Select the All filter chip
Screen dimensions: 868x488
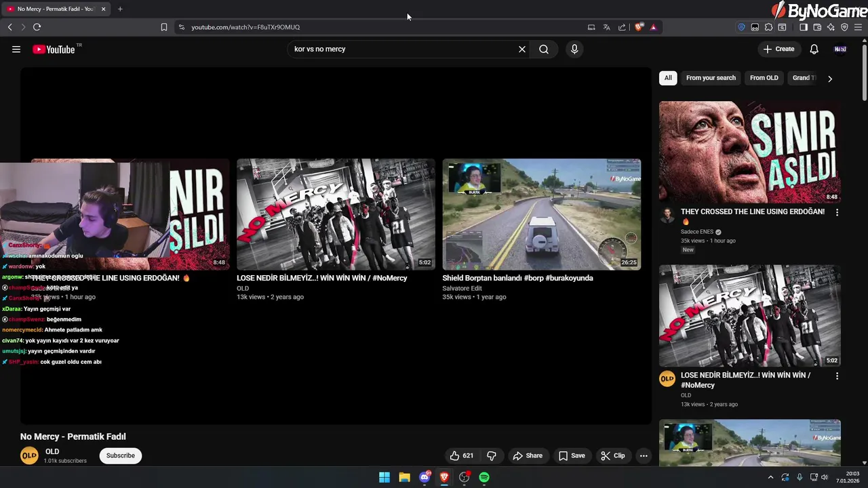(668, 78)
